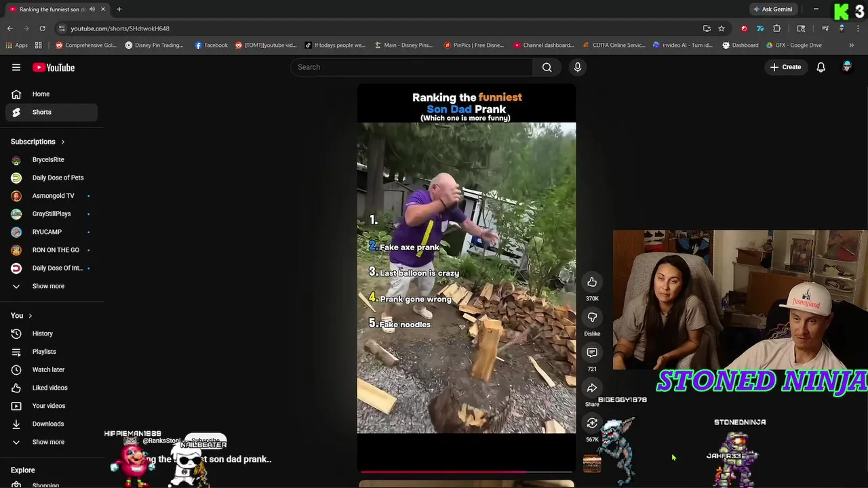The height and width of the screenshot is (488, 868).
Task: Seek using the red Shorts progress bar
Action: coord(467,471)
